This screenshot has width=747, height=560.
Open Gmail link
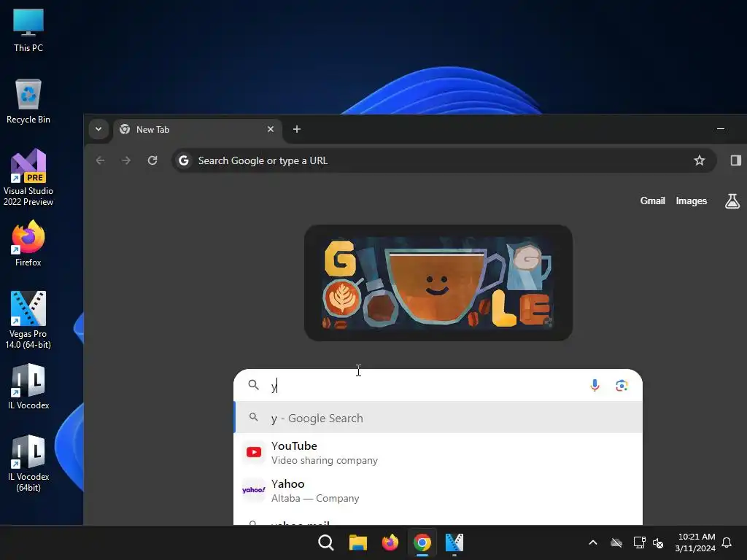pos(652,201)
